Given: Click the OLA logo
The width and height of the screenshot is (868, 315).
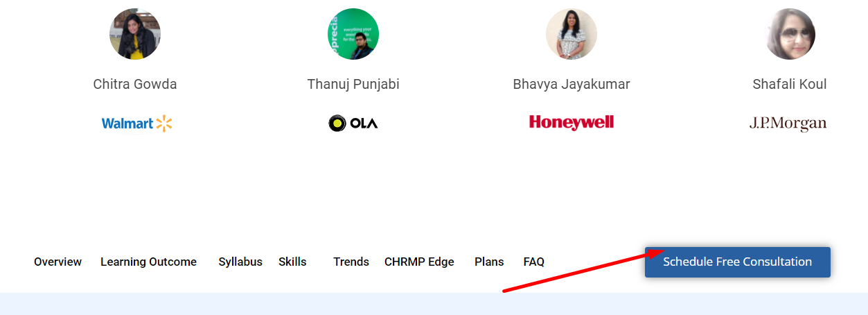Looking at the screenshot, I should 353,124.
